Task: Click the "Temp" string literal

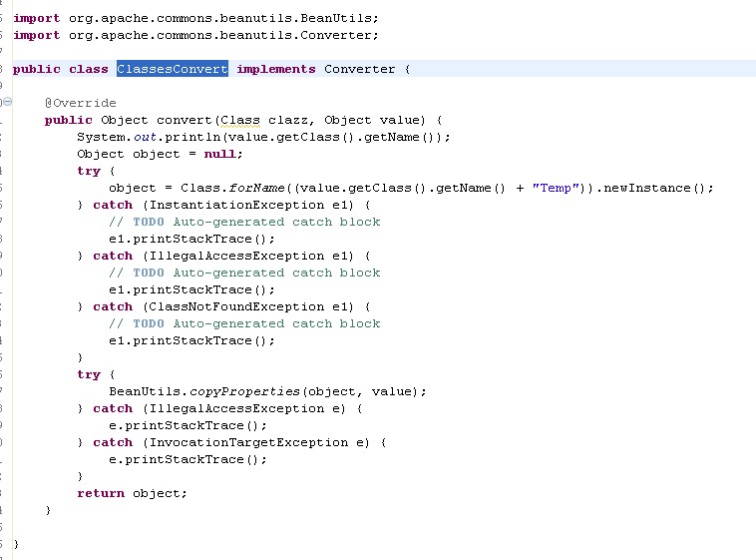Action: point(556,188)
